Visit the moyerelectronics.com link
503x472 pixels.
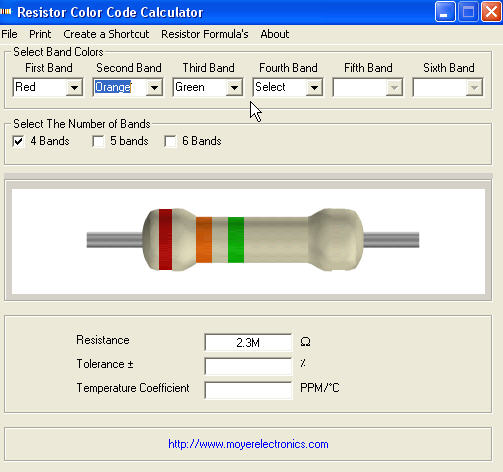click(248, 444)
